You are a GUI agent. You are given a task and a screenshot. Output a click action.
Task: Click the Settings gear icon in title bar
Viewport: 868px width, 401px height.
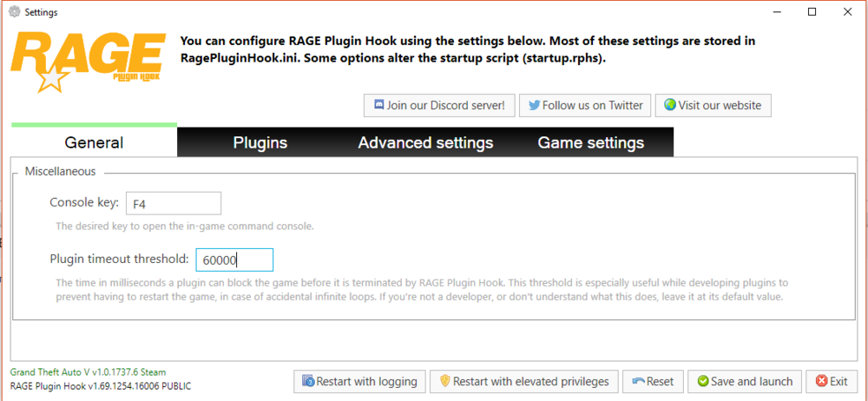(x=14, y=12)
